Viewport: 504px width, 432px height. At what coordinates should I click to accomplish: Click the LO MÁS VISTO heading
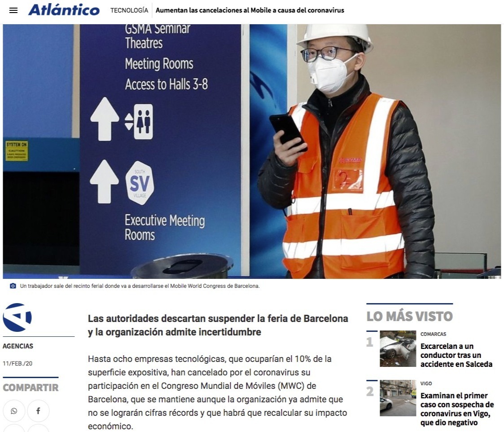click(x=409, y=316)
